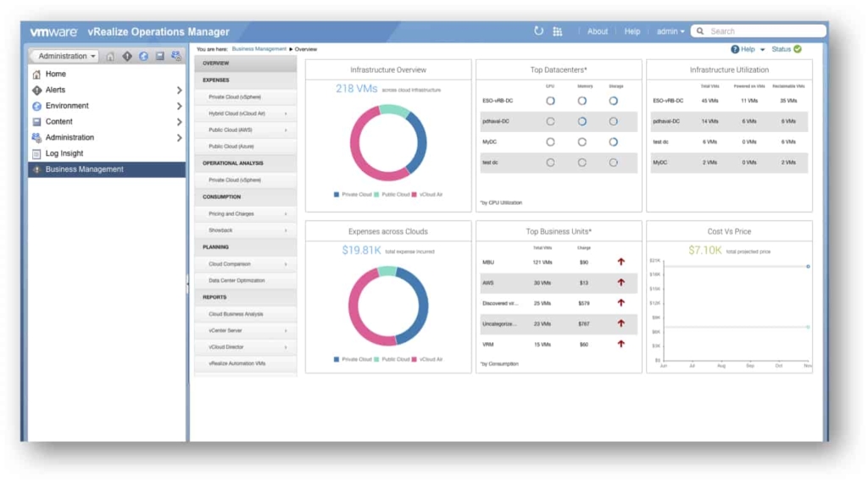Click the blue Help question mark icon

[x=735, y=49]
